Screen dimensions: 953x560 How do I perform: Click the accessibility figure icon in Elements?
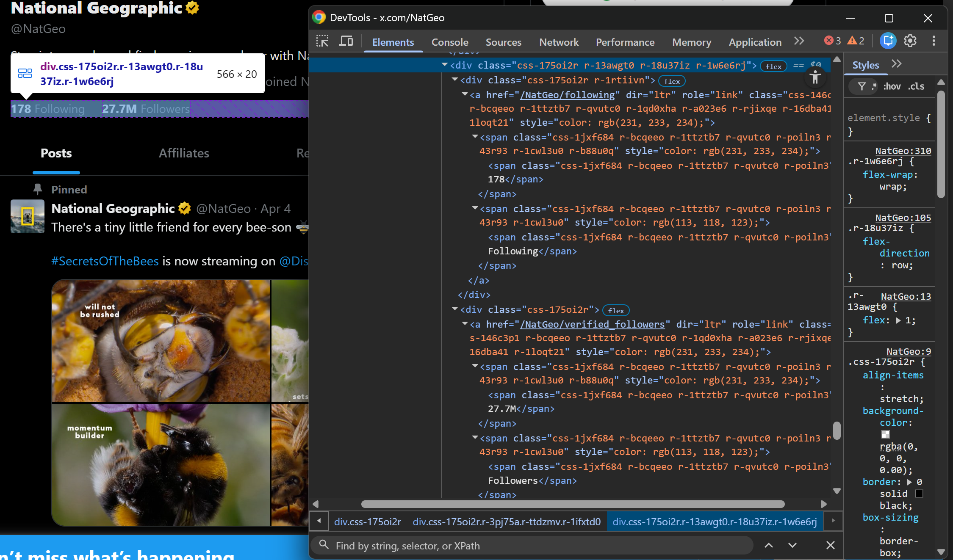point(815,77)
